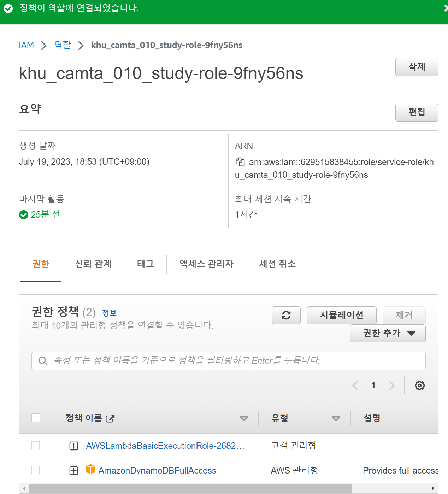Go to previous page of policies
The height and width of the screenshot is (494, 448).
(355, 386)
